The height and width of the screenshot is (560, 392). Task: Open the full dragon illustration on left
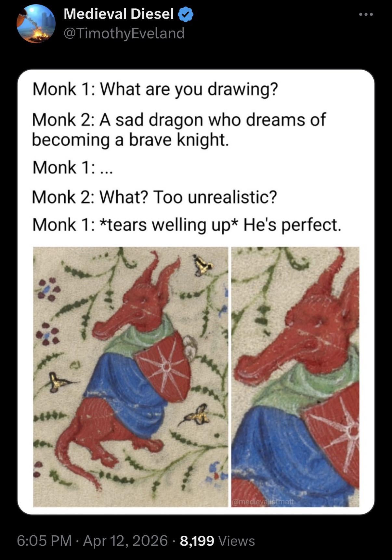(131, 377)
